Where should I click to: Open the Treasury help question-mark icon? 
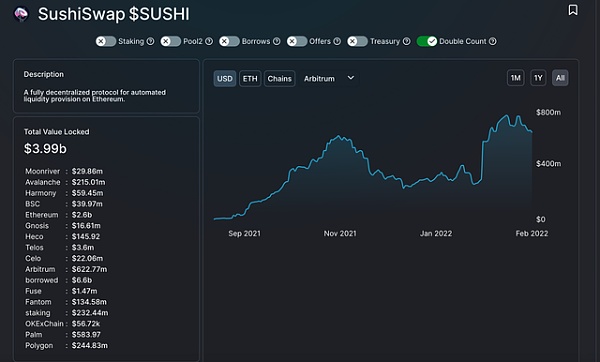coord(407,41)
